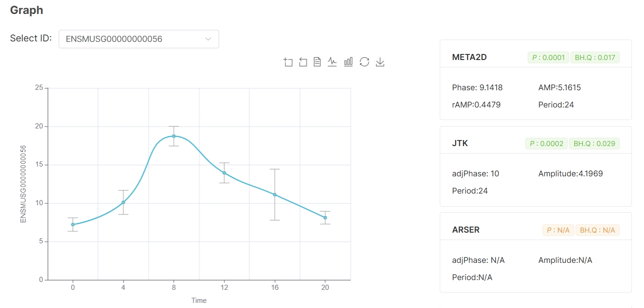This screenshot has width=644, height=308.
Task: Click the zoom area selection icon
Action: coord(288,62)
